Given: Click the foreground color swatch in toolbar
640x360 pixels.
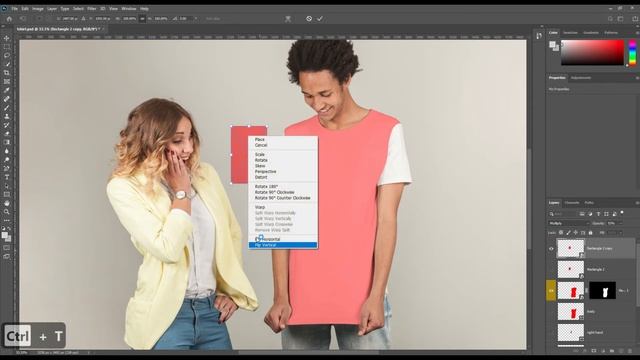Looking at the screenshot, I should (4, 235).
